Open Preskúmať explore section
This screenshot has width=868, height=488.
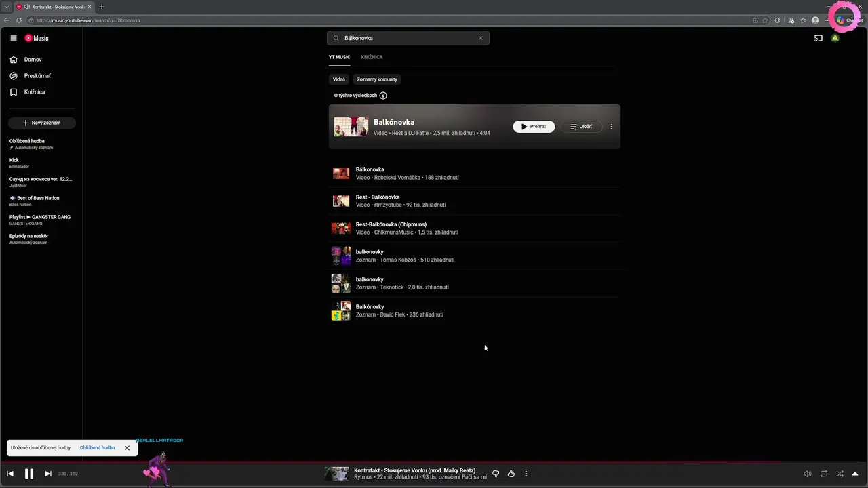[37, 76]
